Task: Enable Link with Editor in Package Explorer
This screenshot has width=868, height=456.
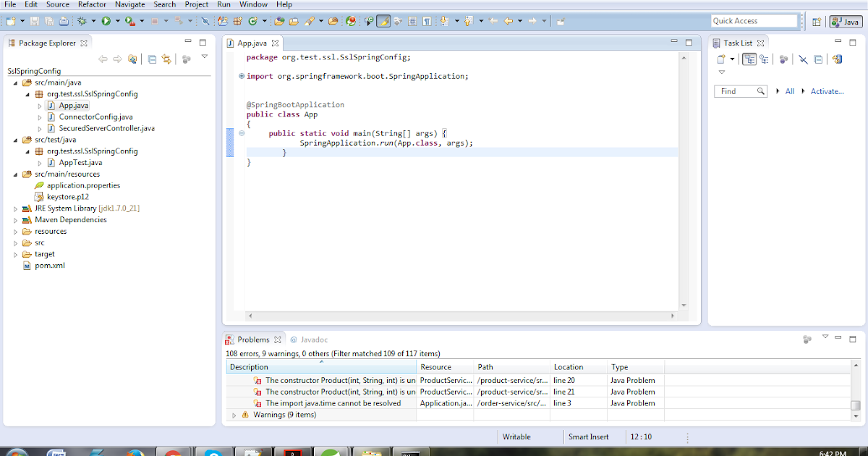Action: click(x=166, y=59)
